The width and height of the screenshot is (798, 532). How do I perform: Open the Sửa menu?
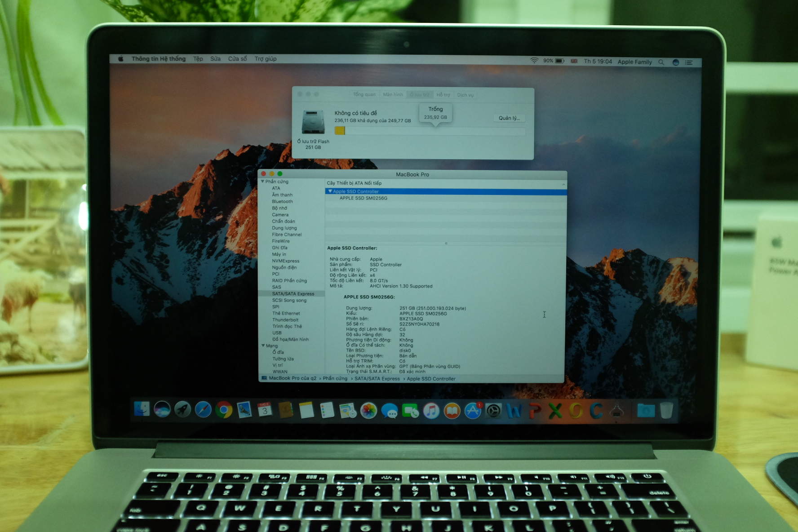(x=216, y=59)
